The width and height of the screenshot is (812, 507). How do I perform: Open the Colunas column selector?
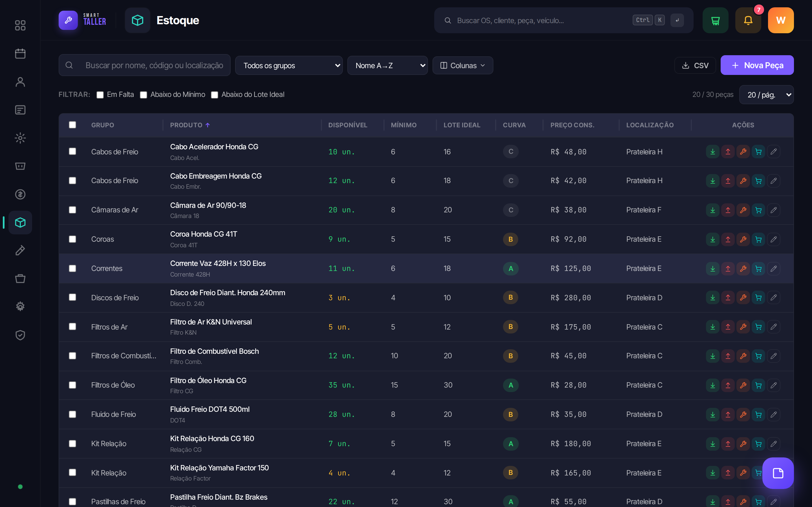pyautogui.click(x=463, y=65)
